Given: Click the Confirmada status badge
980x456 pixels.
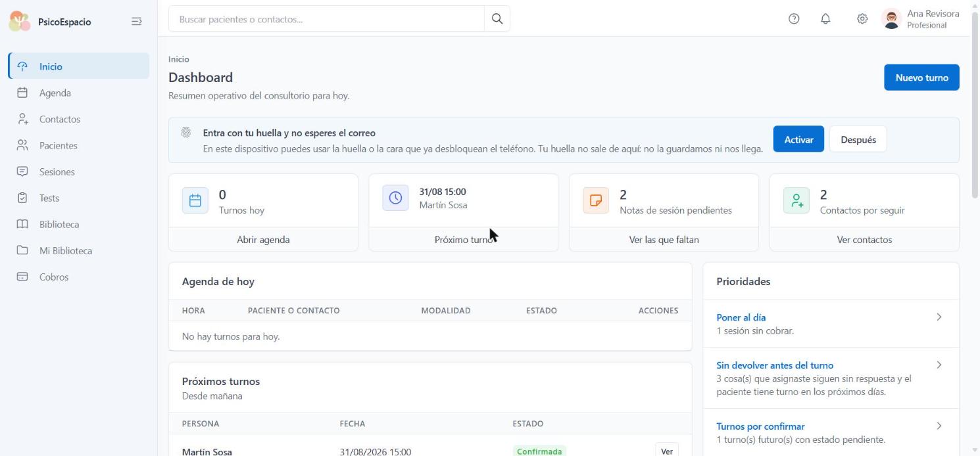Looking at the screenshot, I should [x=539, y=451].
